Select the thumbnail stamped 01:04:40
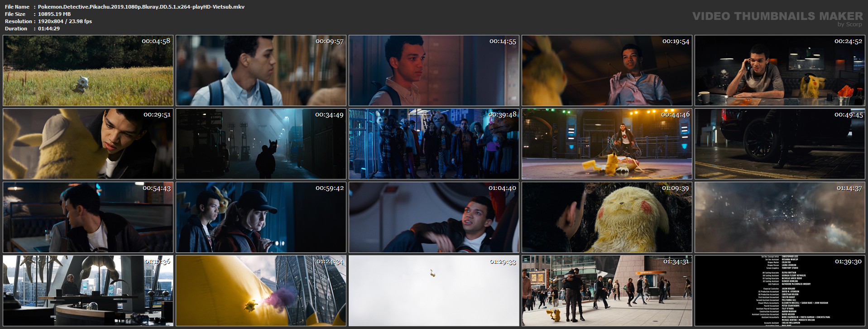The image size is (868, 329). (434, 218)
